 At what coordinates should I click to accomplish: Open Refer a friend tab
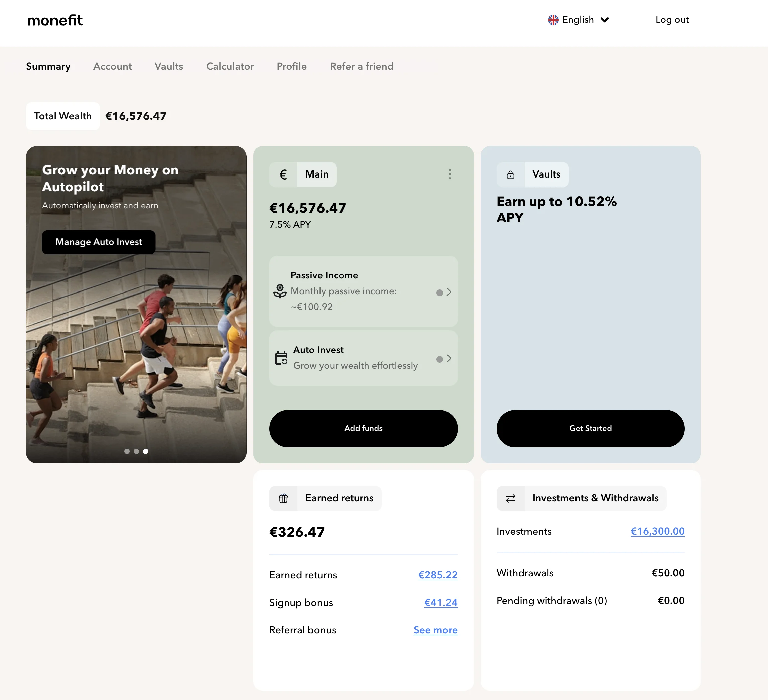362,66
